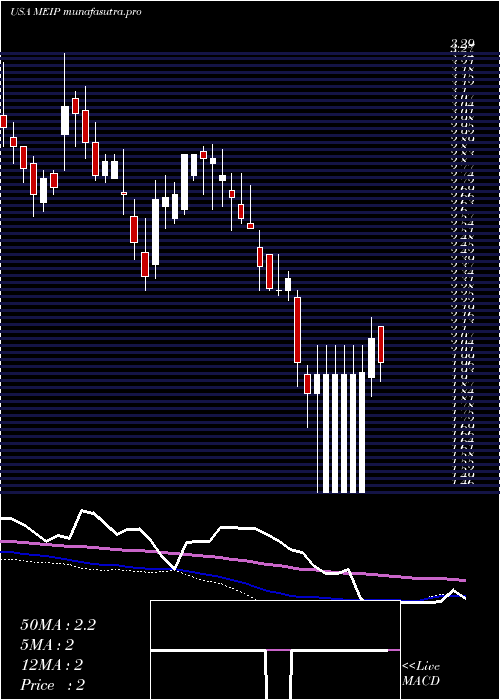The width and height of the screenshot is (500, 700).
Task: Click the '50MA : 2.2' label
Action: tap(58, 625)
